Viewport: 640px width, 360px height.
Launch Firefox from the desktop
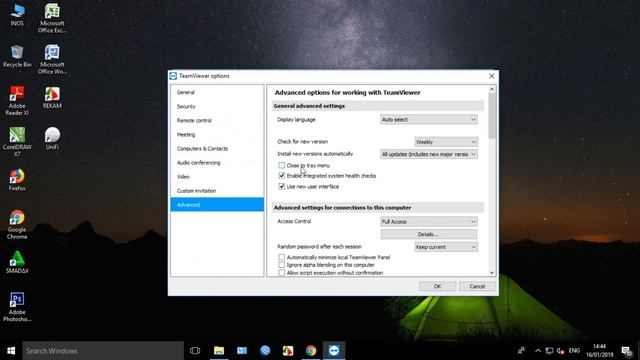point(17,180)
